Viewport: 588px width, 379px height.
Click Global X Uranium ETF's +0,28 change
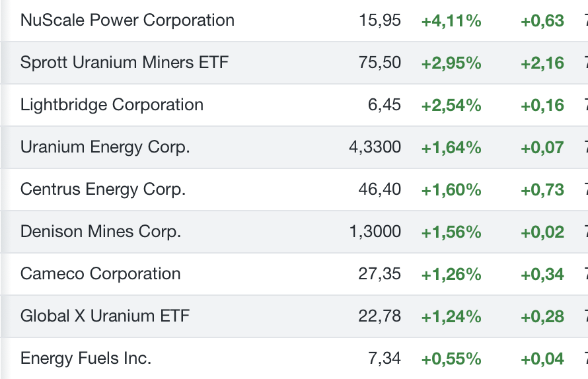pyautogui.click(x=542, y=317)
